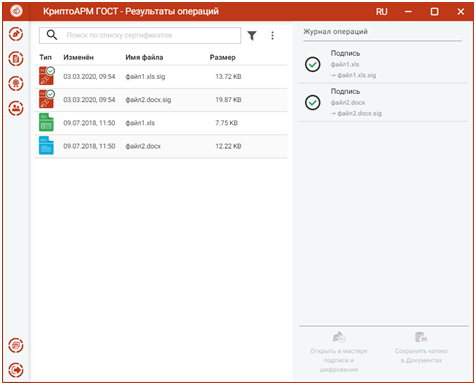Click the КриптоАРМ logo in title bar

pyautogui.click(x=16, y=11)
